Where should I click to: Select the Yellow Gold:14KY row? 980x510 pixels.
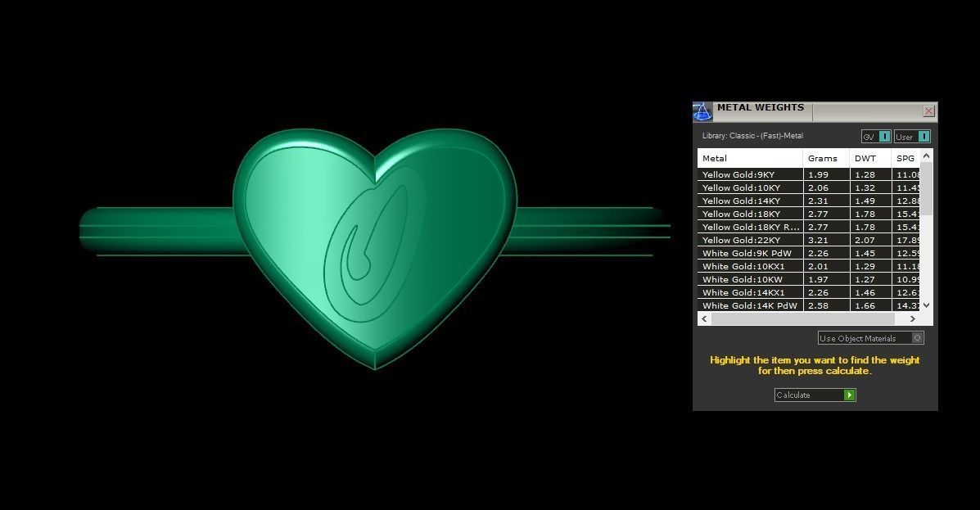click(810, 201)
